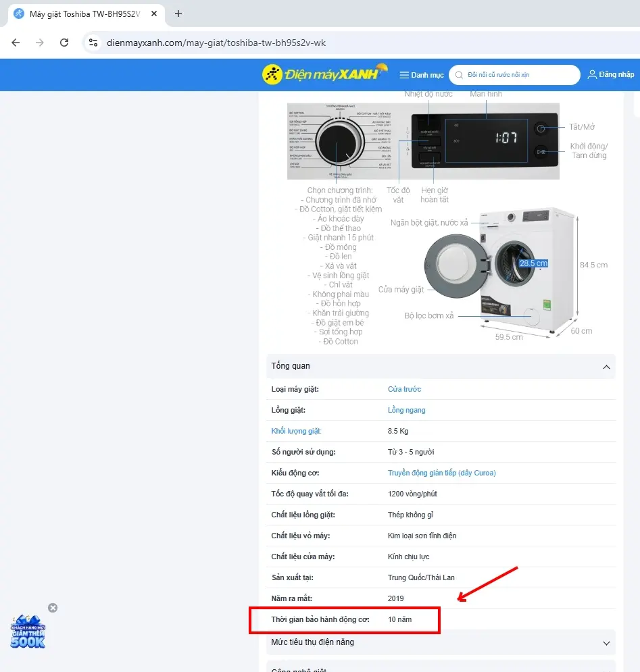Select the Kính chịu lực value
This screenshot has width=640, height=672.
[408, 557]
